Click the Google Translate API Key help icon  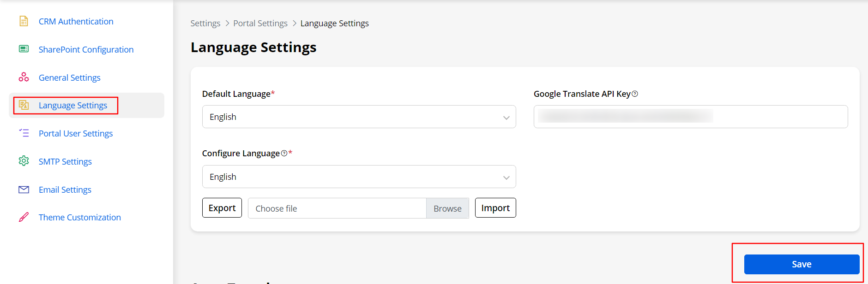(635, 94)
